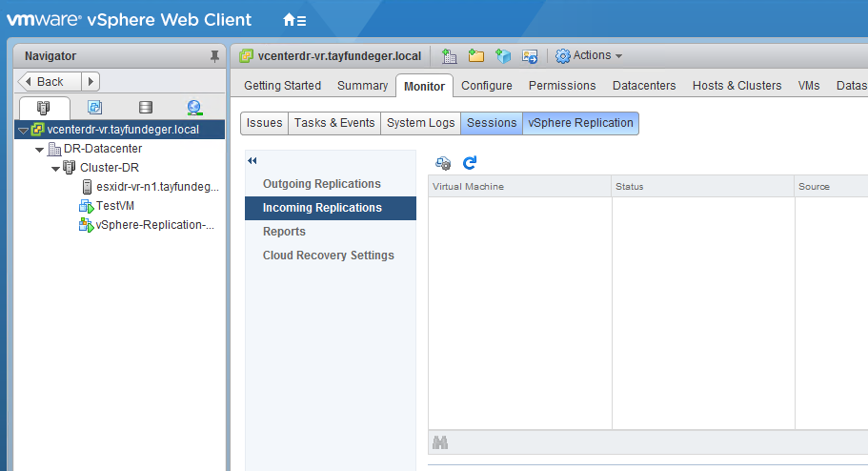Collapse the DR-Datacenter node
868x471 pixels.
tap(39, 149)
